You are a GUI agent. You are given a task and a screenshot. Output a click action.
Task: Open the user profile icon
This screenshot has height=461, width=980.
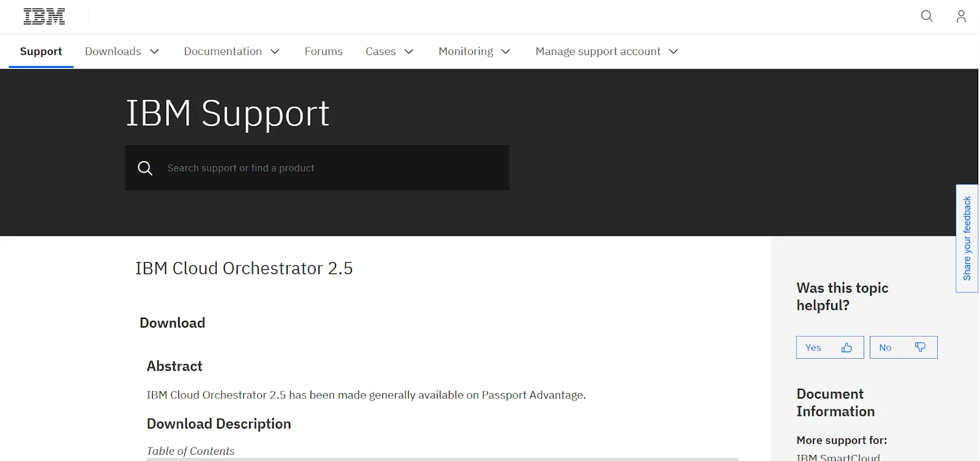pyautogui.click(x=961, y=17)
